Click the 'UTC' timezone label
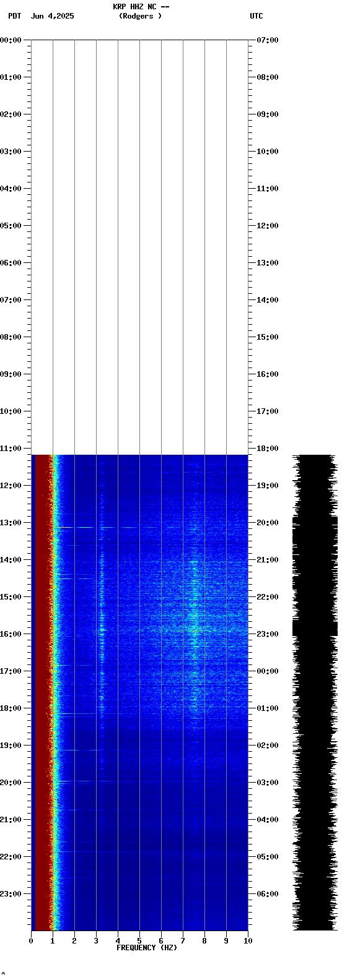The width and height of the screenshot is (342, 980). (x=256, y=16)
